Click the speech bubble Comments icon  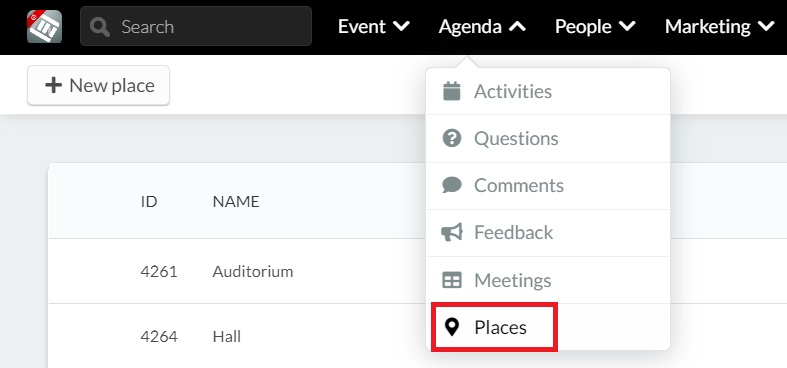tap(452, 185)
